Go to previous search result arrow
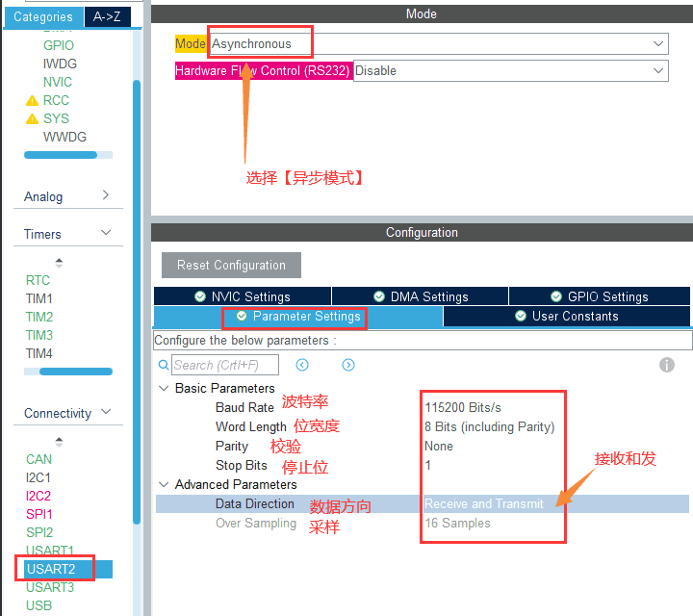The image size is (693, 616). 302,365
